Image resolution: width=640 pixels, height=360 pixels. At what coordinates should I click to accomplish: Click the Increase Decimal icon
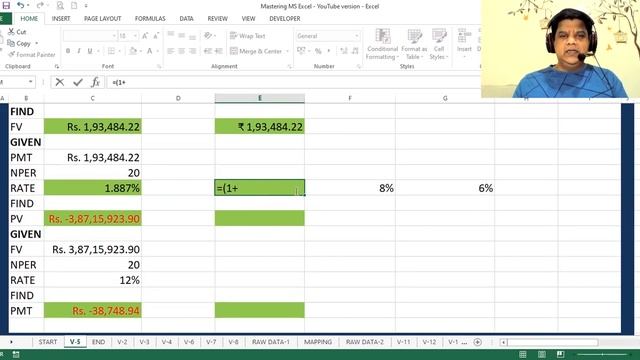[x=344, y=51]
